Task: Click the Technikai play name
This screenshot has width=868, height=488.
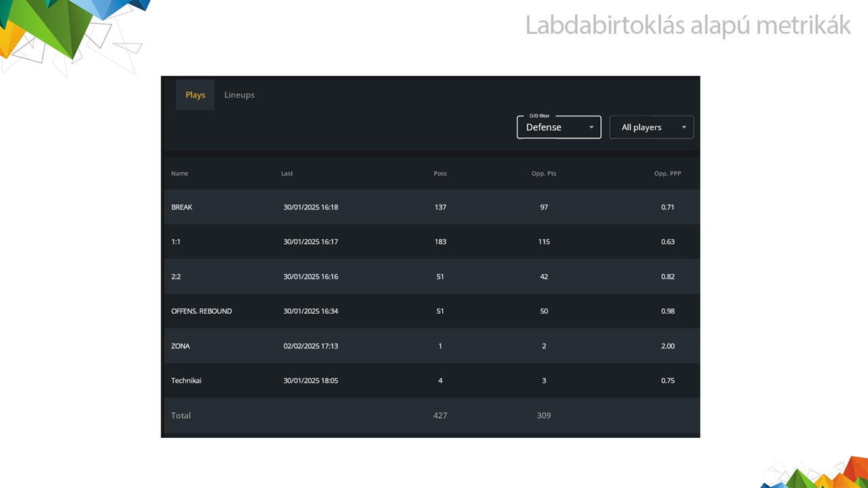Action: tap(186, 381)
